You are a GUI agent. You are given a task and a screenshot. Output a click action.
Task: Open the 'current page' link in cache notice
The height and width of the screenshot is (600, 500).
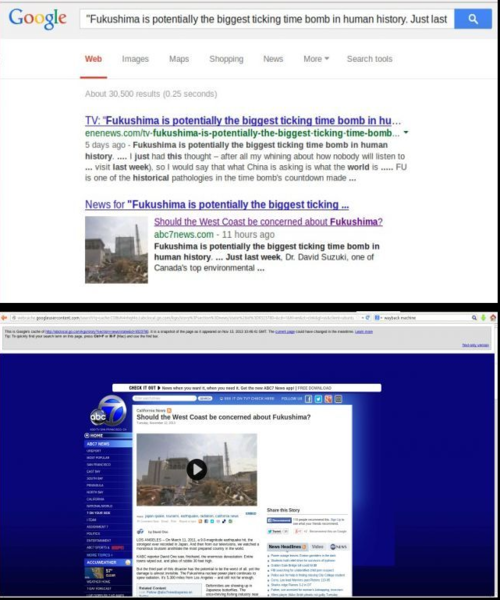point(285,332)
